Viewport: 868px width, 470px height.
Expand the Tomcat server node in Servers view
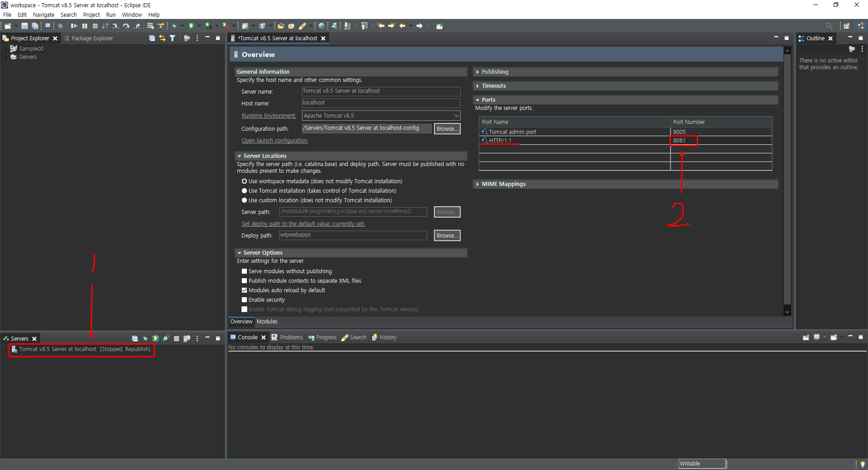5,349
